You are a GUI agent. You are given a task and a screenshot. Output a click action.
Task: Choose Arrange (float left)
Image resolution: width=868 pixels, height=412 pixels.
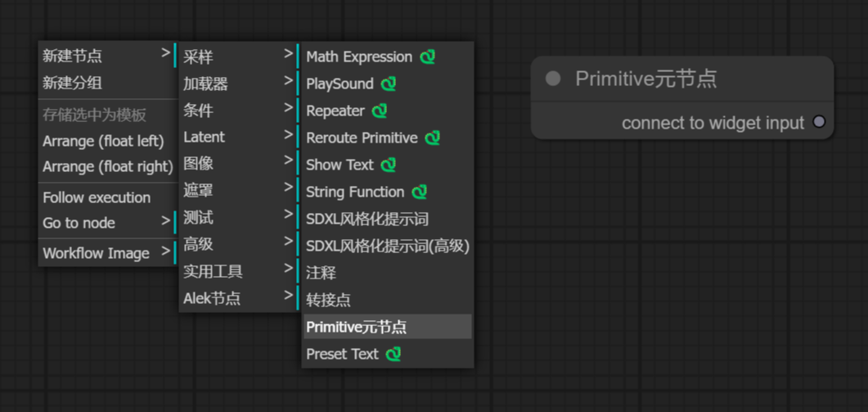103,141
